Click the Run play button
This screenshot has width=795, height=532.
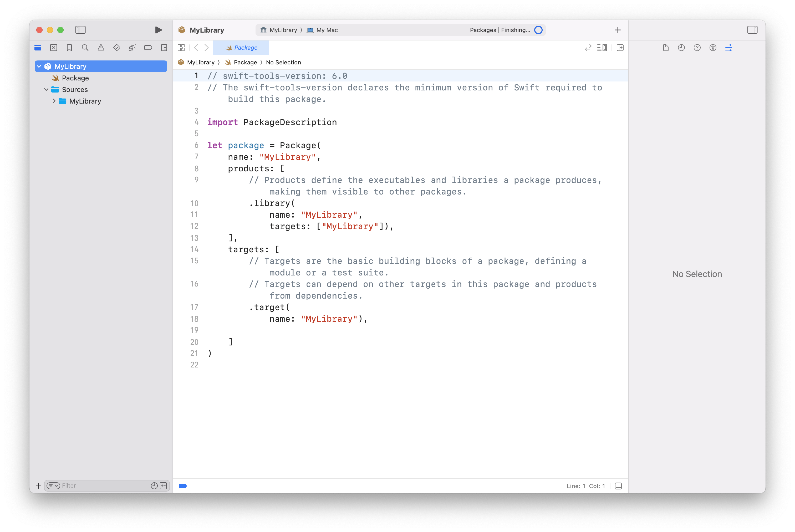[x=158, y=30]
